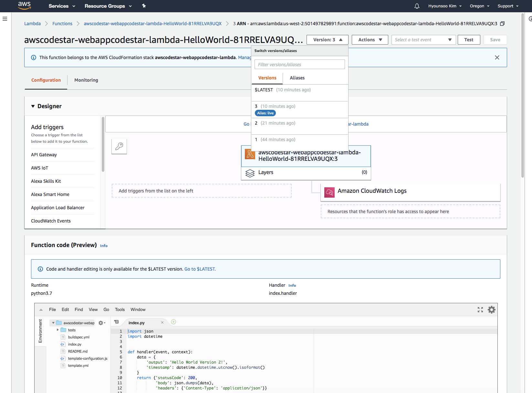
Task: Collapse the Designer section
Action: (33, 106)
